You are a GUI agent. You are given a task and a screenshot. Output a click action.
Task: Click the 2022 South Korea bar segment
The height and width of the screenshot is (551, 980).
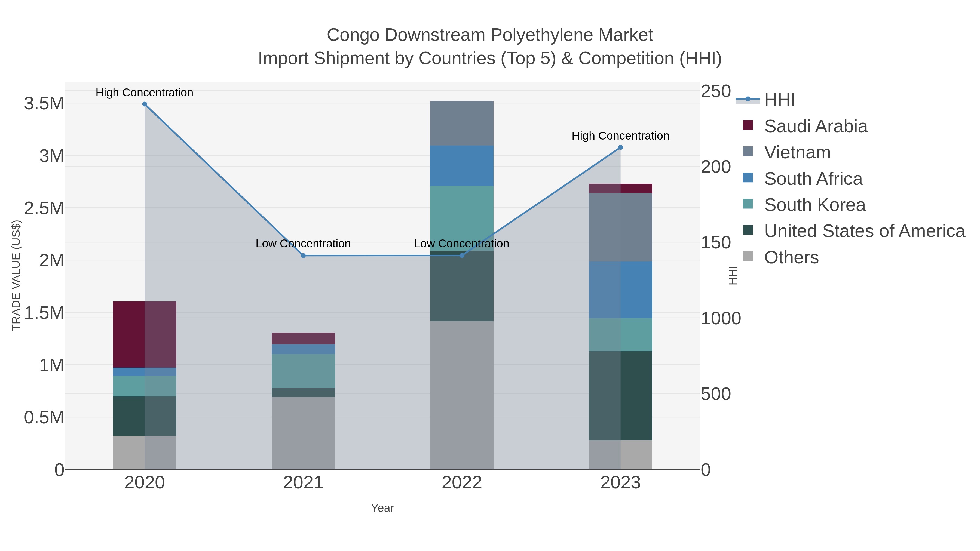click(462, 218)
